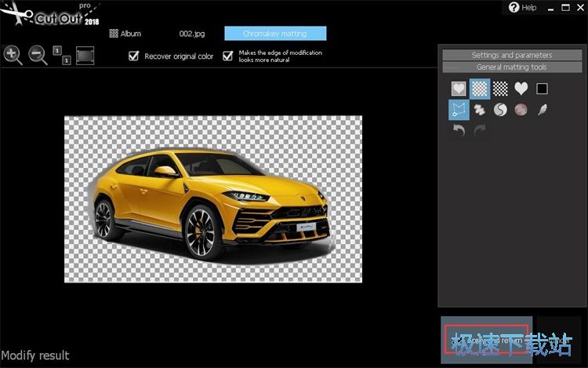The height and width of the screenshot is (368, 588).
Task: Collapse the General matting tools section
Action: [512, 67]
